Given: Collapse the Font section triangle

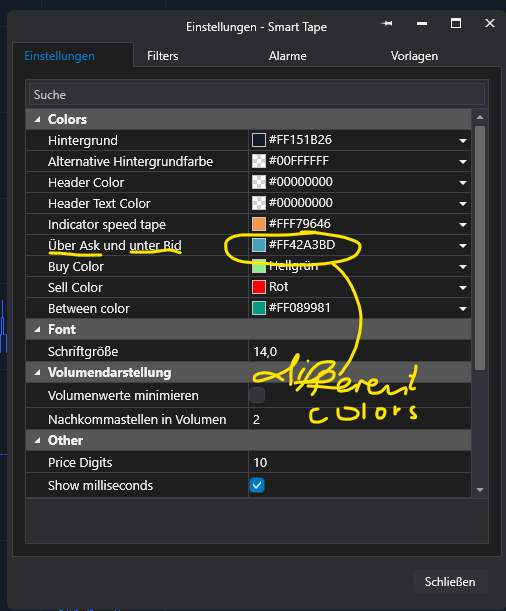Looking at the screenshot, I should [37, 330].
